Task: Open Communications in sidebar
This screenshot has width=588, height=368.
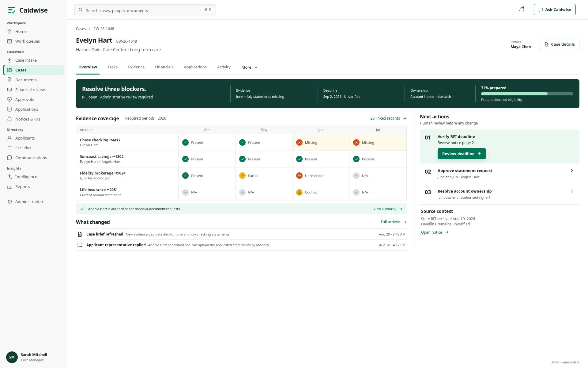Action: 34,158
